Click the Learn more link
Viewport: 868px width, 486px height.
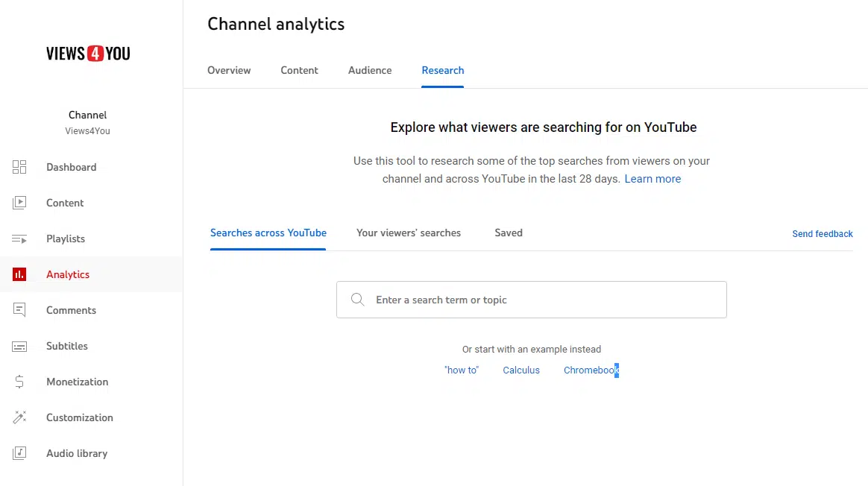click(652, 178)
